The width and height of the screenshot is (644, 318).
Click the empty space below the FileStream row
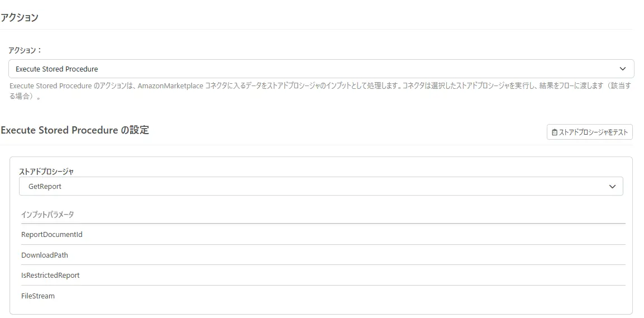321,308
